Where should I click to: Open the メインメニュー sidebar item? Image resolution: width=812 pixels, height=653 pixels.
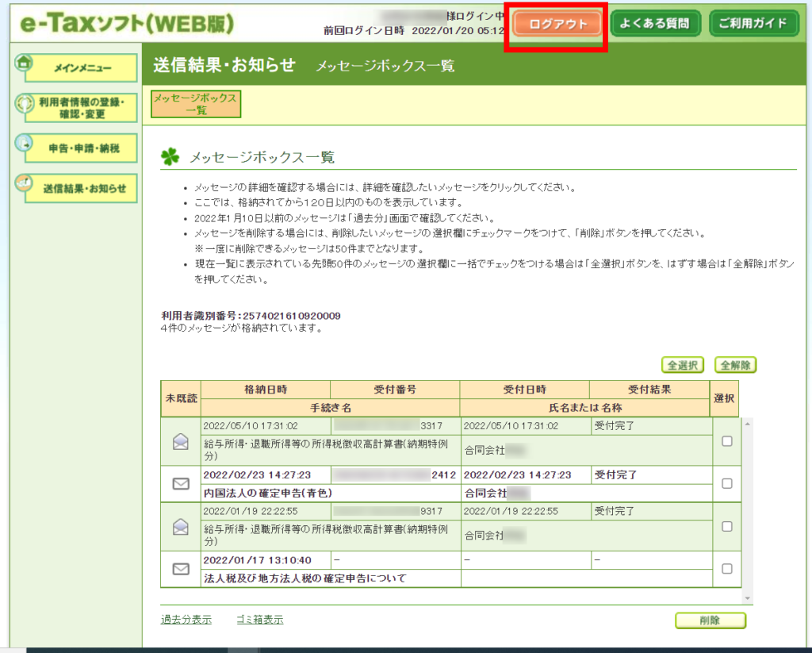(x=82, y=68)
